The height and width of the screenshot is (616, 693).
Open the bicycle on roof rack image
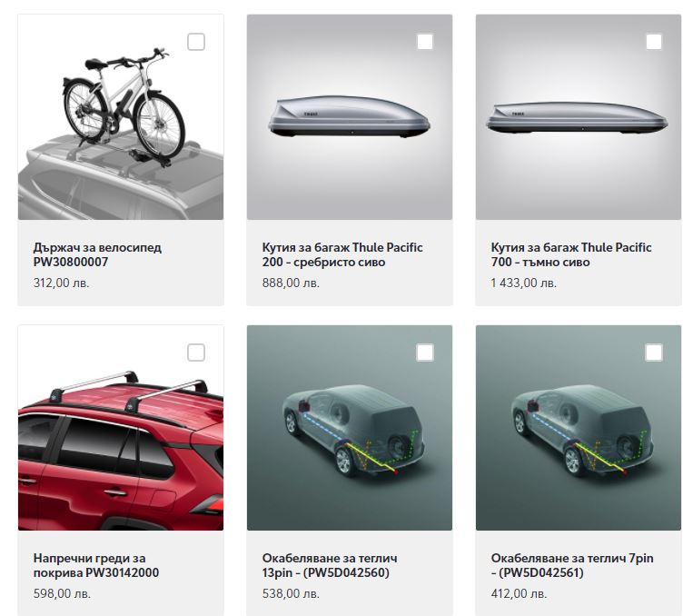point(121,117)
